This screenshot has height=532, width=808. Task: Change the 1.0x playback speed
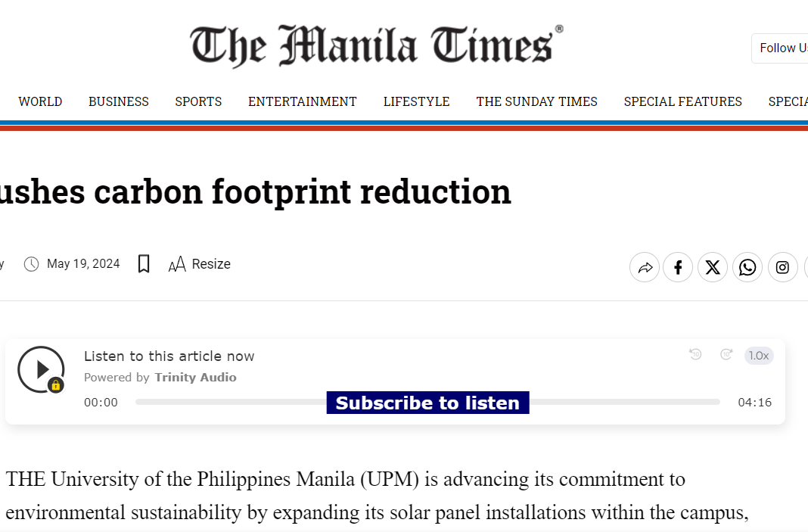tap(759, 356)
